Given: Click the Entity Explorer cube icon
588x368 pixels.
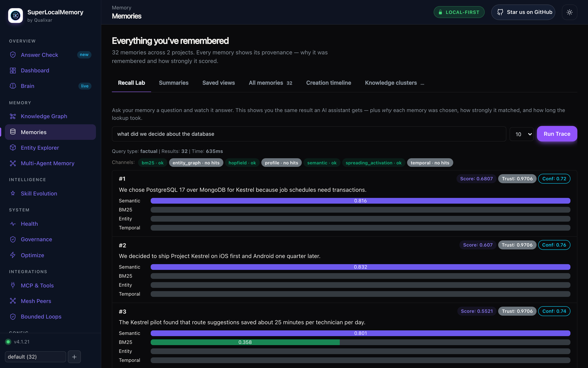Looking at the screenshot, I should point(13,148).
